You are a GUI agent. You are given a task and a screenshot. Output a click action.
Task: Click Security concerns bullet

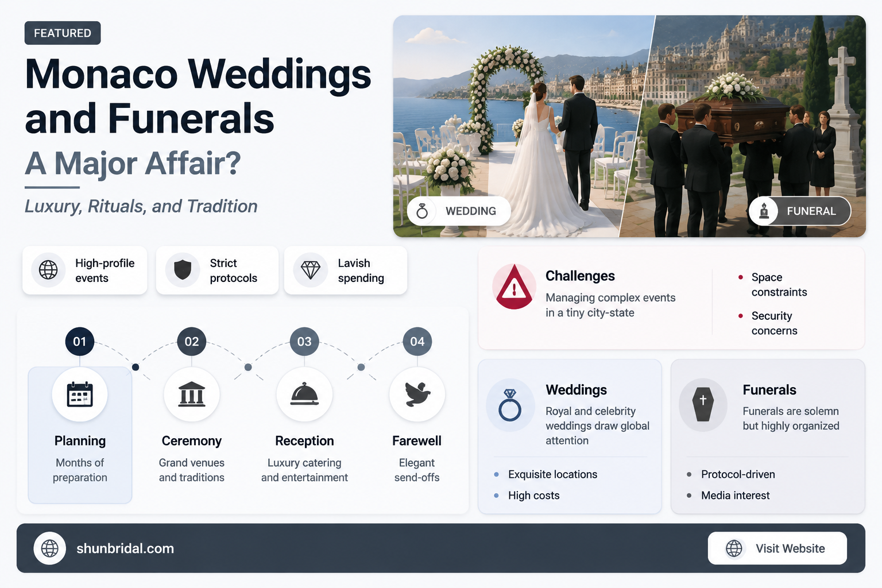tap(774, 323)
